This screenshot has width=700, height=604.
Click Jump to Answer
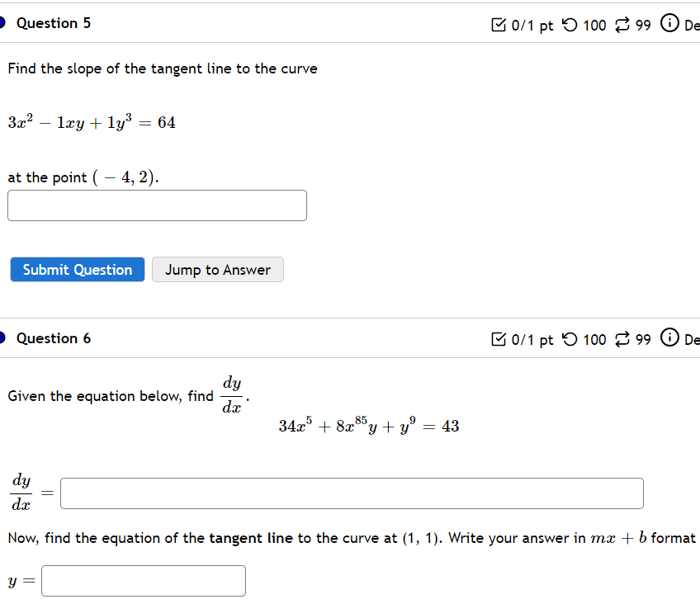(x=217, y=270)
